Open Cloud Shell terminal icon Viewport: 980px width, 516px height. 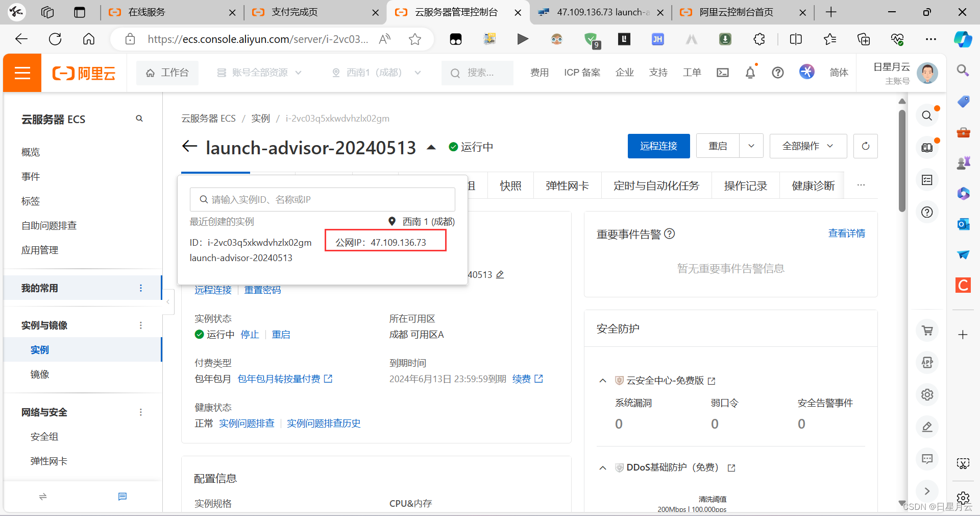[x=723, y=73]
